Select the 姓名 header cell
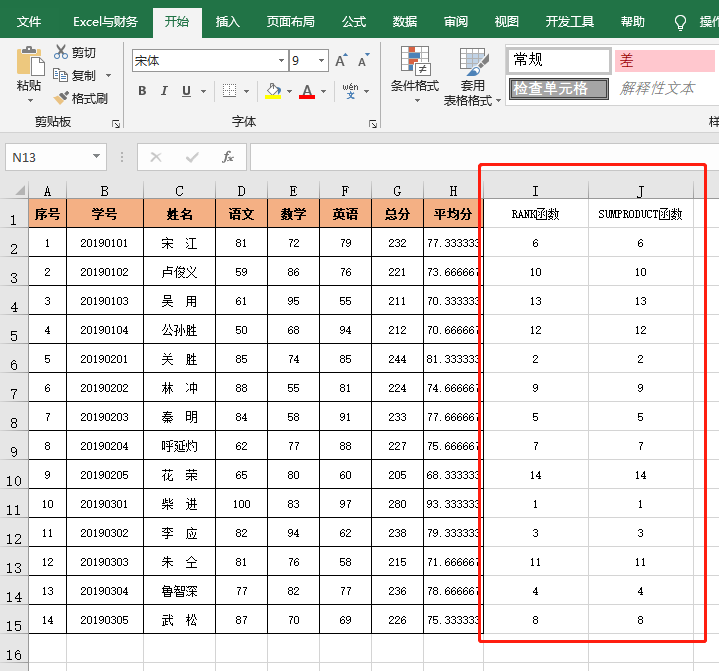 click(179, 213)
